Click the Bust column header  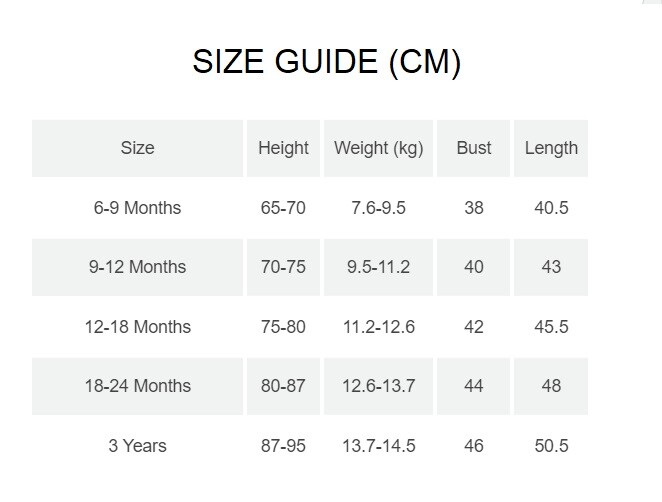point(474,148)
